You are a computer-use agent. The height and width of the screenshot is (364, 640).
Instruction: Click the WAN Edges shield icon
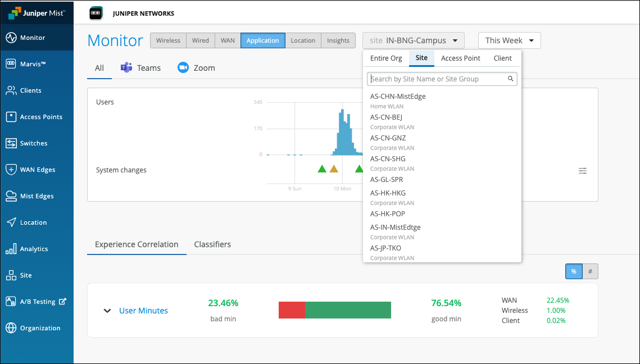[11, 170]
